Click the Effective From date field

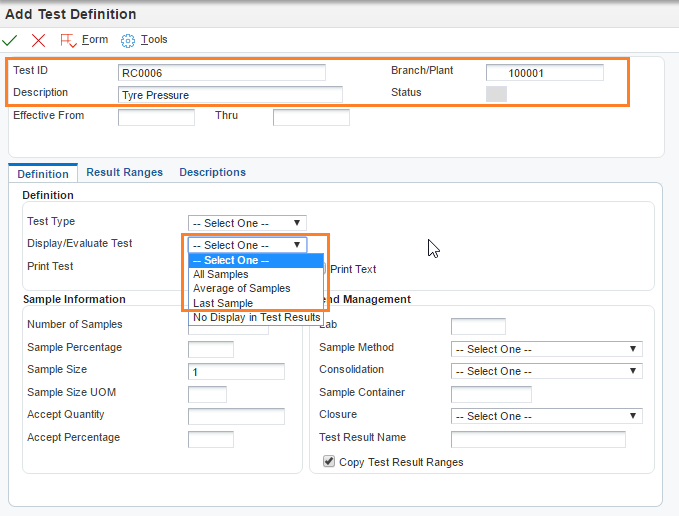156,117
